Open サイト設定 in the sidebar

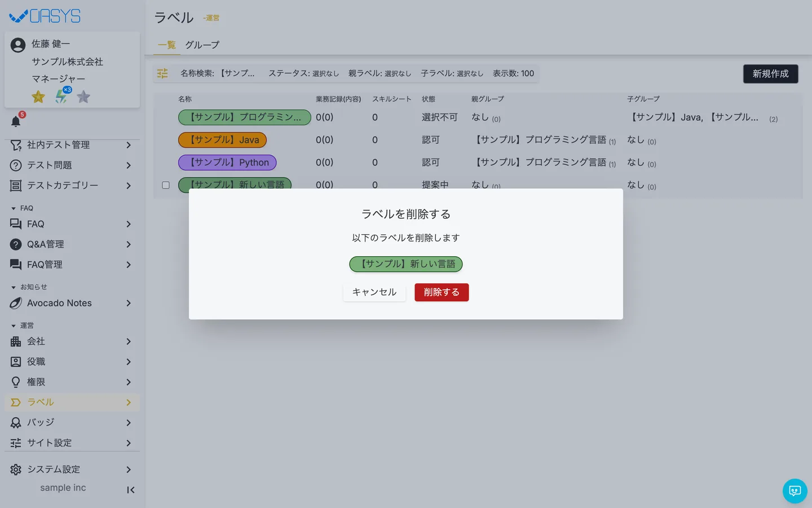tap(72, 443)
